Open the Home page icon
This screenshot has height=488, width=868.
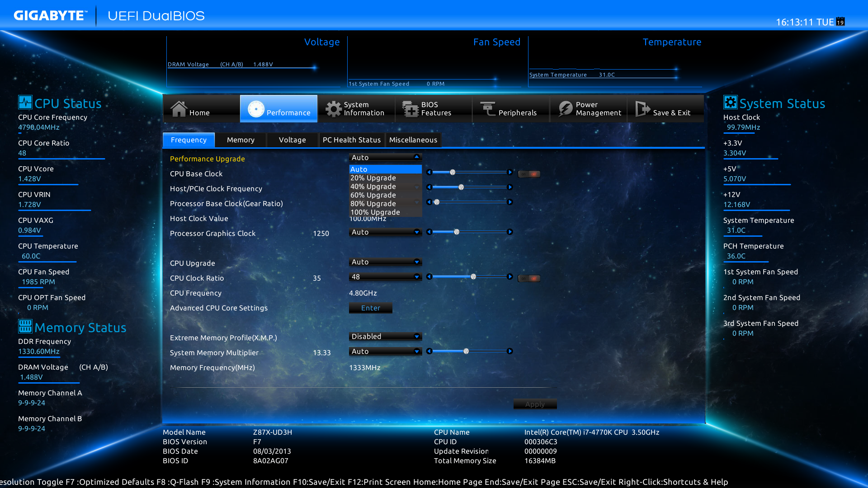tap(179, 109)
